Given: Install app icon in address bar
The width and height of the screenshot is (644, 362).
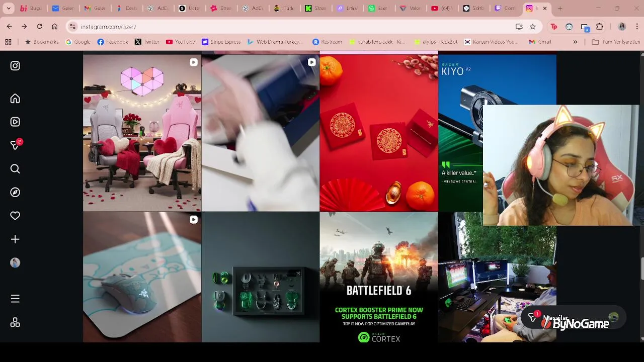Looking at the screenshot, I should (x=519, y=27).
